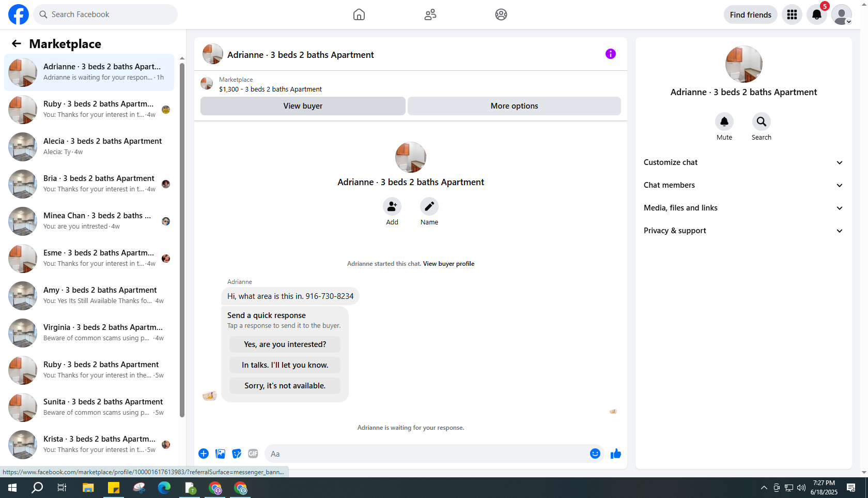Viewport: 868px width, 498px height.
Task: Go back using the Marketplace arrow
Action: (17, 44)
